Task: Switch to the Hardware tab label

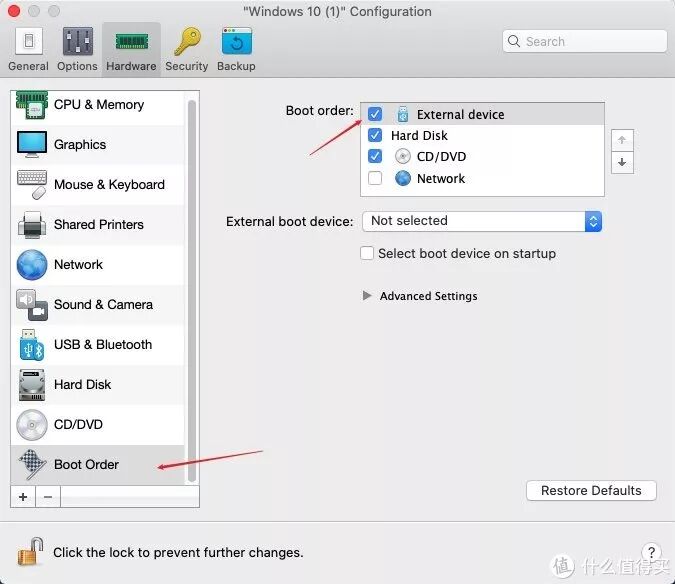Action: (x=131, y=66)
